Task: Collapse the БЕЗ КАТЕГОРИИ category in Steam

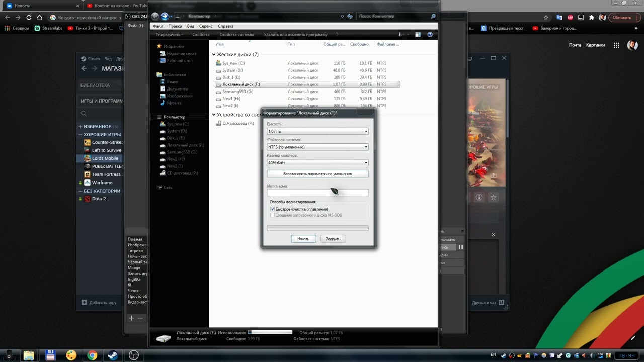Action: [80, 191]
